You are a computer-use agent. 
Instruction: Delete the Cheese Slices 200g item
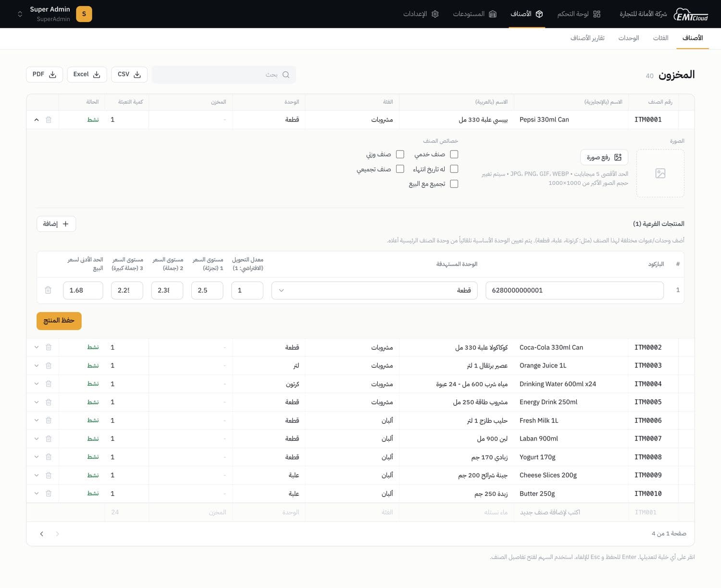[49, 475]
